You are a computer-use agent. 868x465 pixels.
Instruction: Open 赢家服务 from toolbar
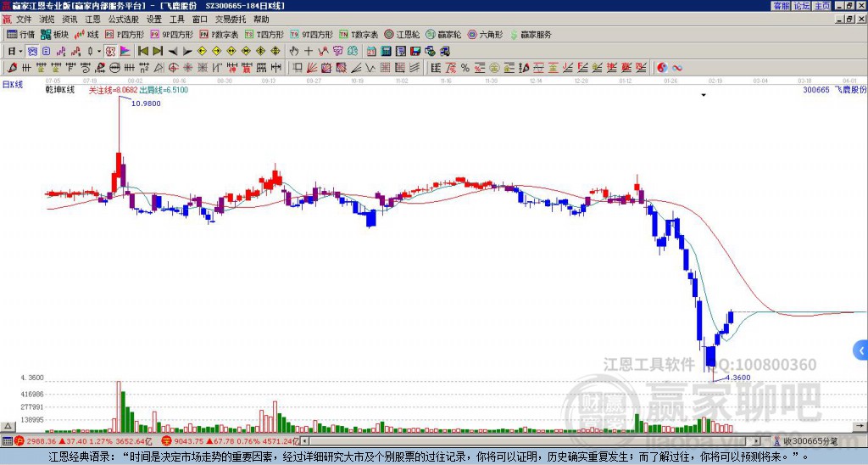pyautogui.click(x=531, y=34)
